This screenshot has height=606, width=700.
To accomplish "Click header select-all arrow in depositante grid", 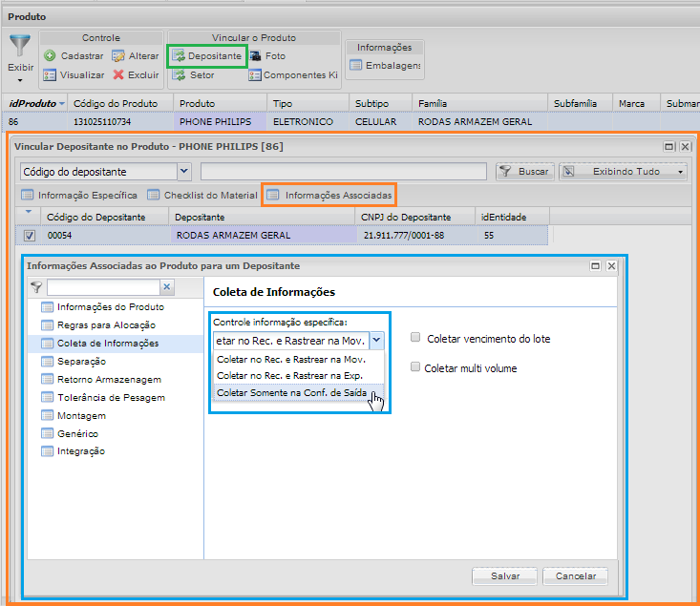I will point(29,212).
